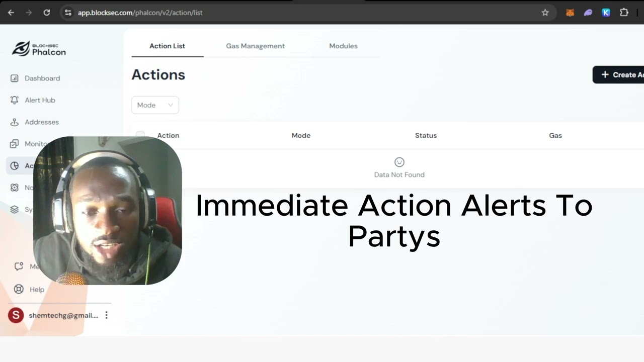Viewport: 644px width, 362px height.
Task: Switch to the Modules tab
Action: pos(343,46)
